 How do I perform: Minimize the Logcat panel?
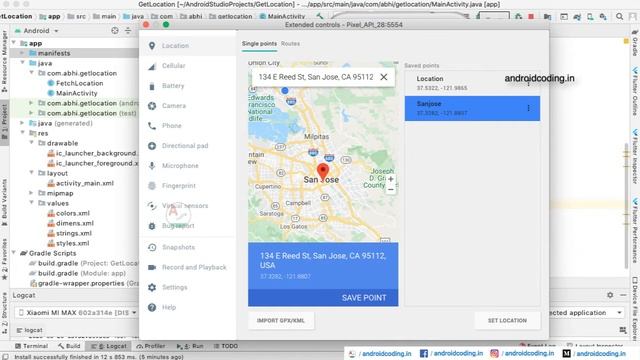[x=623, y=295]
